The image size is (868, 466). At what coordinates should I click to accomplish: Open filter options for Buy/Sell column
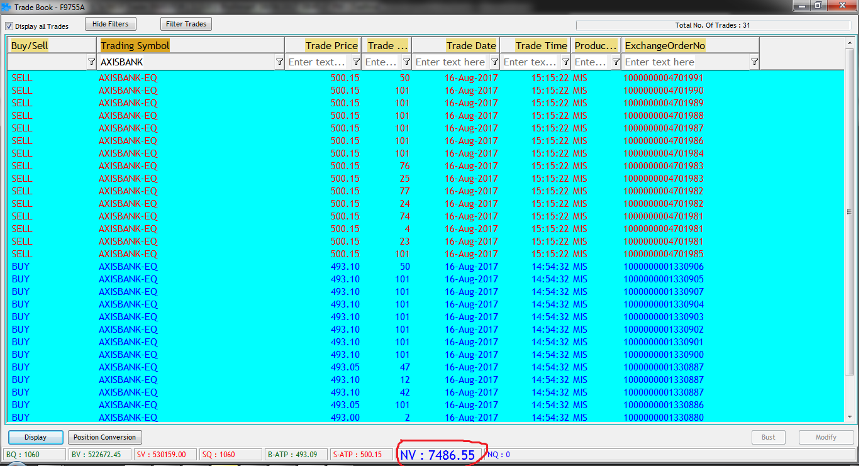click(91, 62)
